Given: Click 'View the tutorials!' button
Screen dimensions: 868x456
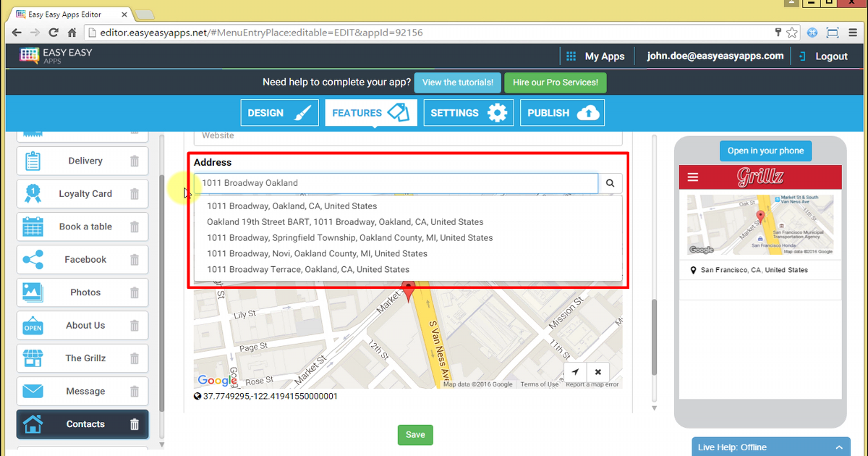Looking at the screenshot, I should pos(457,83).
